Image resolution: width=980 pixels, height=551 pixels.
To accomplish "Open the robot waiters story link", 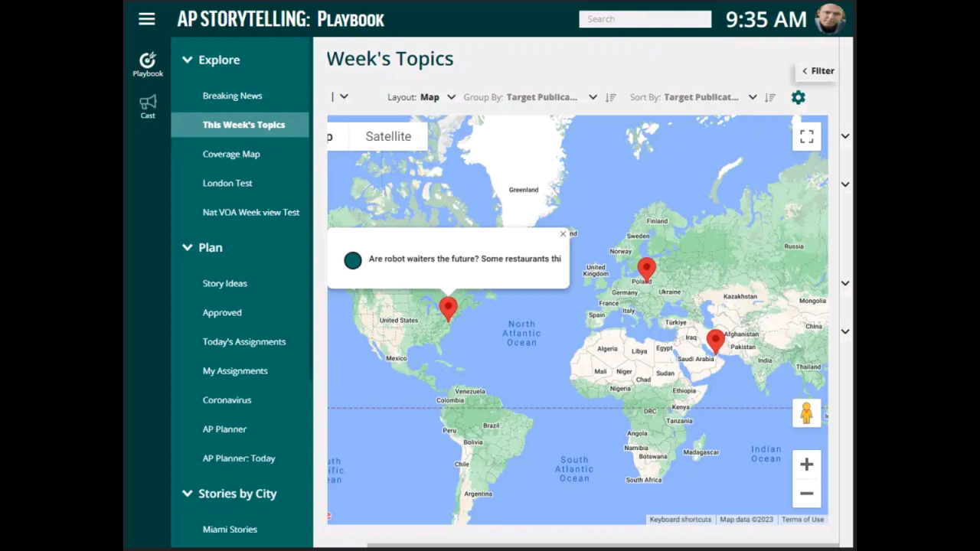I will [465, 259].
